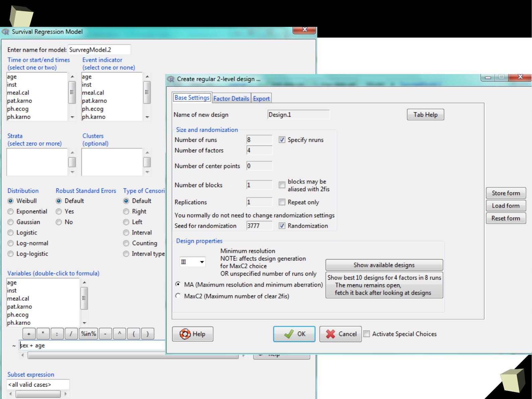532x399 pixels.
Task: Cancel the design dialog with red X button
Action: pos(340,334)
